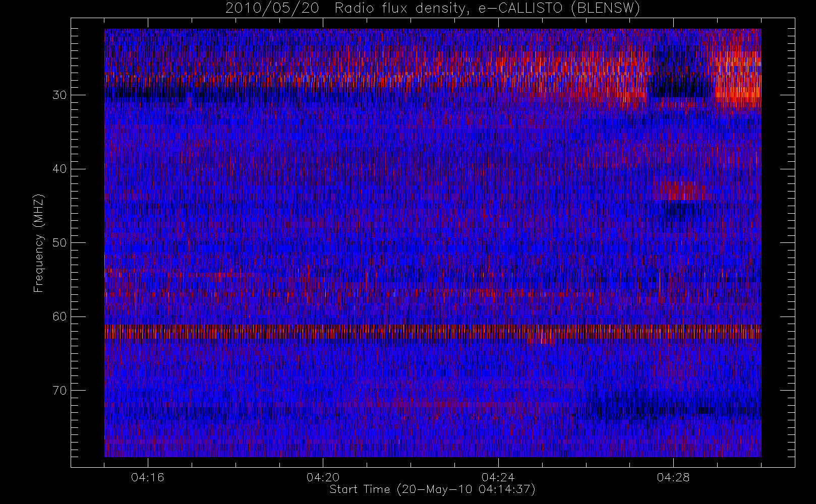Click the 30 MHz frequency tick label
816x504 pixels.
tap(60, 95)
